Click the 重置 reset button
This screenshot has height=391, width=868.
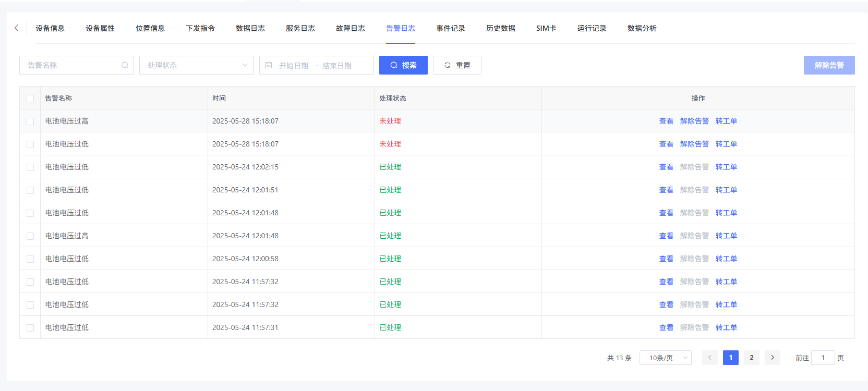click(x=457, y=65)
